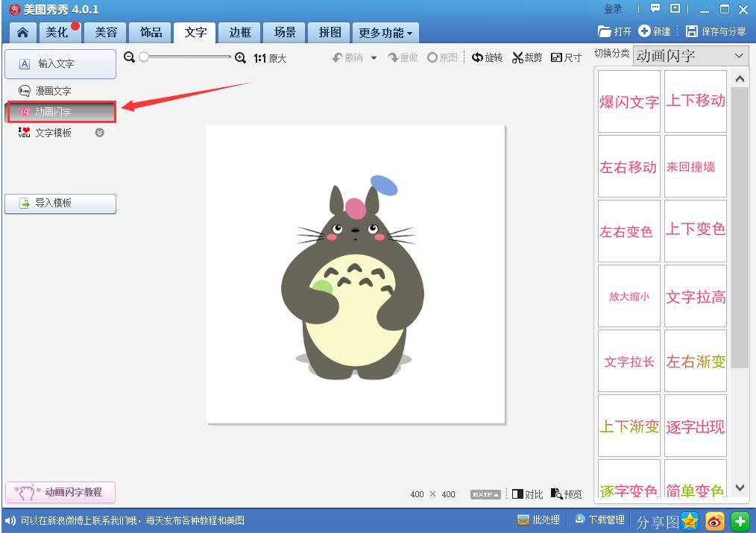Click the 尺寸 resize tool
Screen dimensions: 756x533
pos(566,58)
